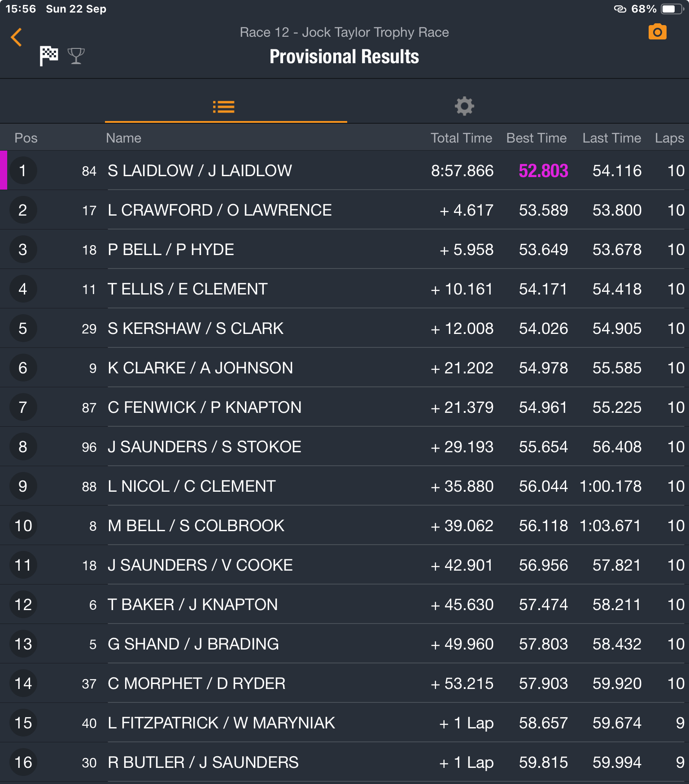Open the L CRAWFORD / O LAWRENCE entry
Screen dimensions: 689x784
click(344, 210)
